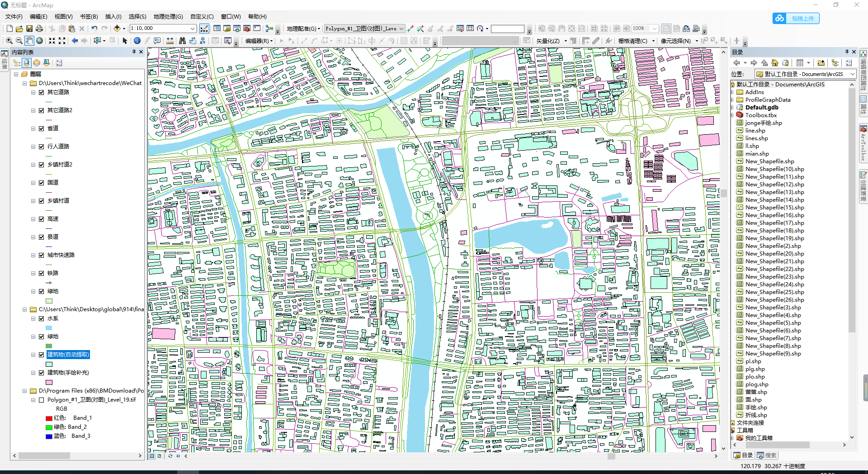Image resolution: width=868 pixels, height=474 pixels.
Task: Switch to the 搜索 tab at bottom
Action: (x=767, y=455)
